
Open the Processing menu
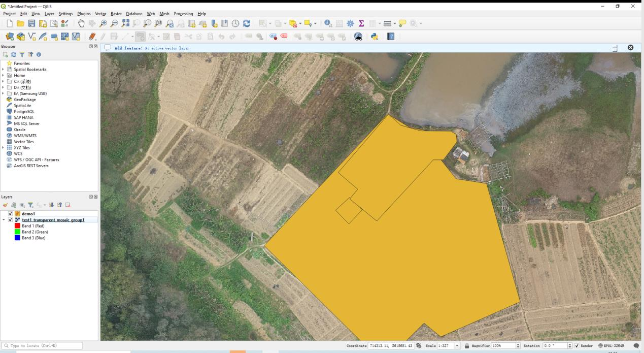click(x=183, y=14)
